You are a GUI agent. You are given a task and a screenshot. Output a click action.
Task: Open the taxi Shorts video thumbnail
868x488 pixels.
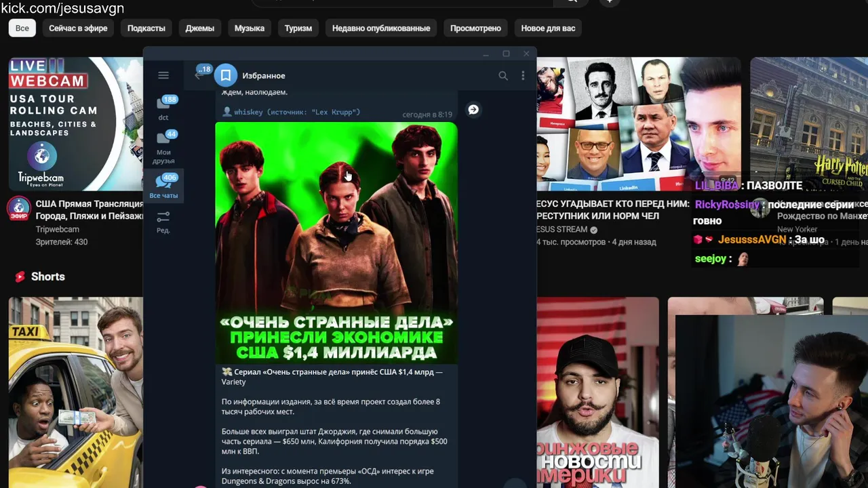tap(75, 392)
